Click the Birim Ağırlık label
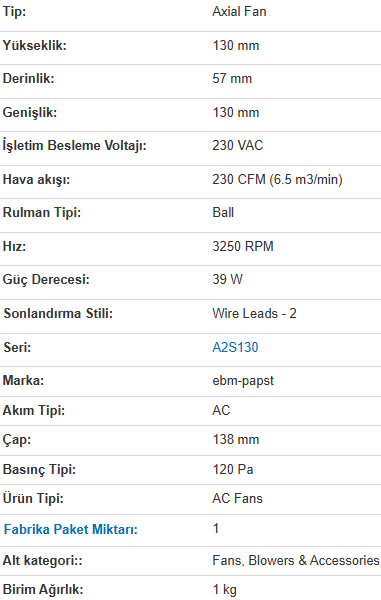 tap(43, 590)
